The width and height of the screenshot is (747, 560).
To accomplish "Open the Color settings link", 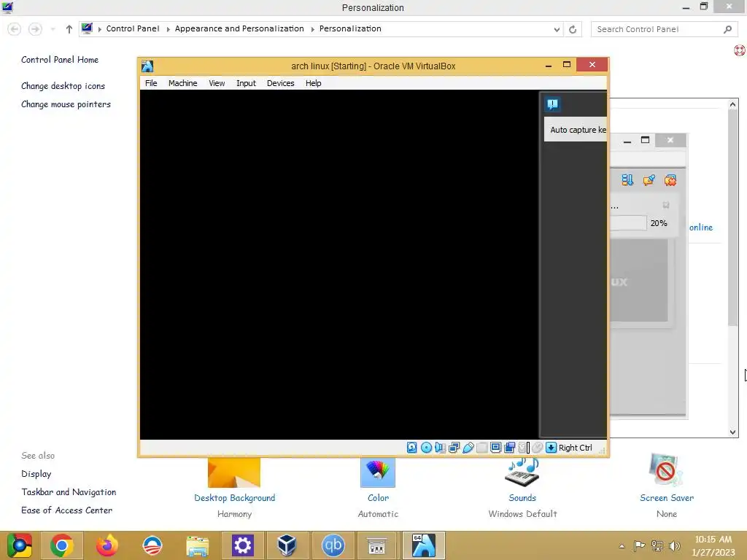I will 379,497.
